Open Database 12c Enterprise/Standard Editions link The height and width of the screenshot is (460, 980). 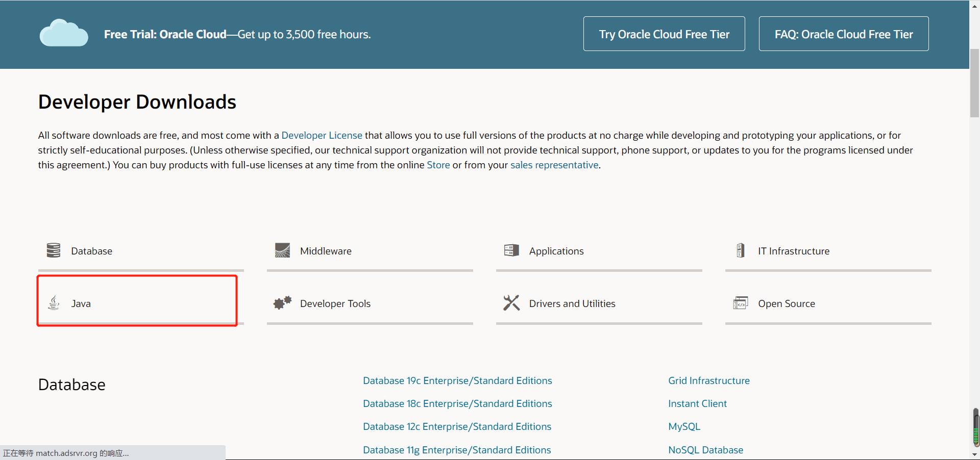point(457,426)
